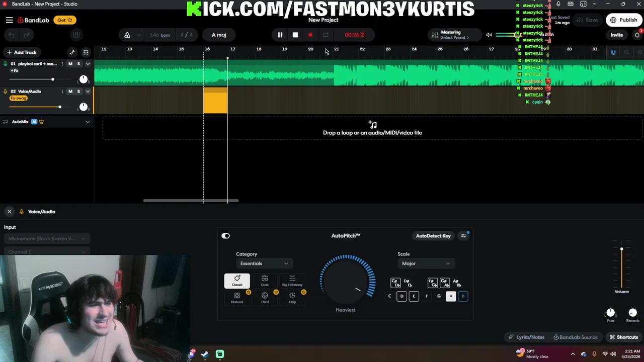Expand the Voice/Audio track chevron

88,92
